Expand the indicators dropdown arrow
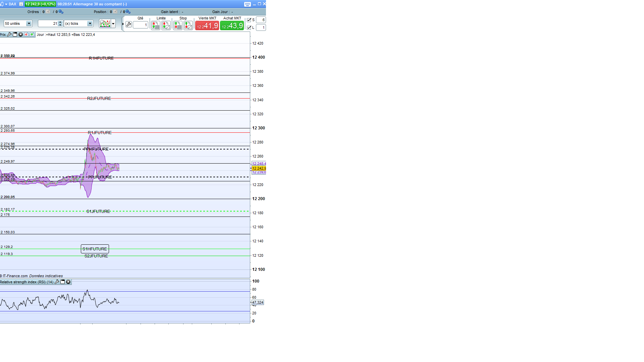This screenshot has height=362, width=644. (x=113, y=24)
